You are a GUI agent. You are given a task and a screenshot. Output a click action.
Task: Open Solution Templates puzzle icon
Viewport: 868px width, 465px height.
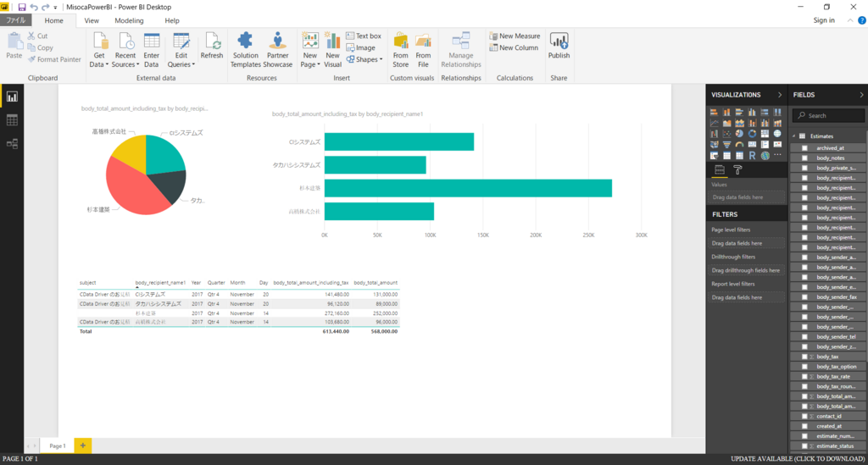point(245,41)
